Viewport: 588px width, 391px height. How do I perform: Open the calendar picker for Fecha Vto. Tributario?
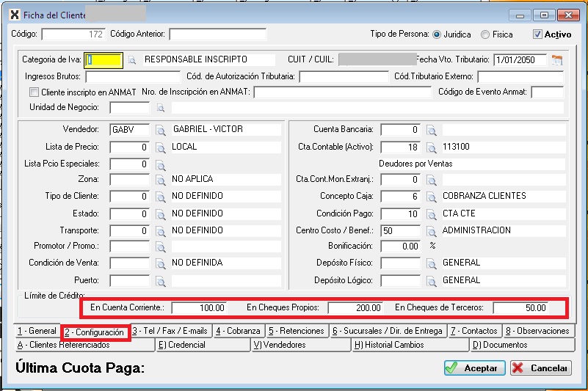pyautogui.click(x=557, y=60)
